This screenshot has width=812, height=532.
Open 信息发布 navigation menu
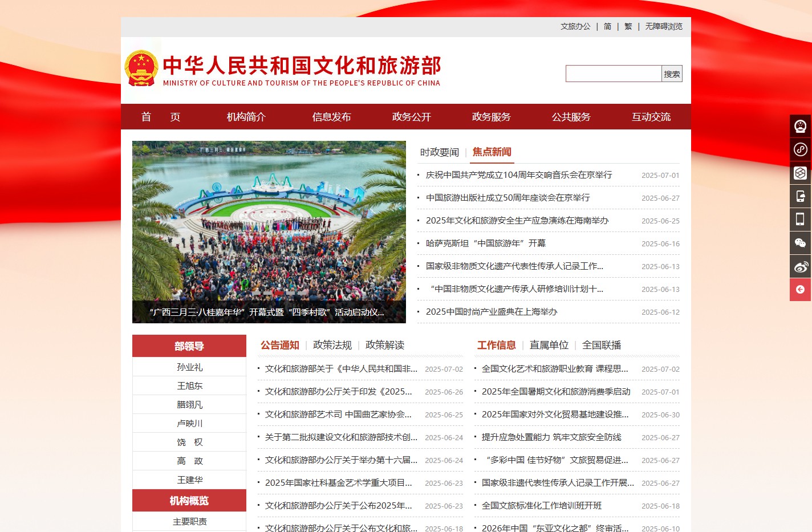pos(332,117)
